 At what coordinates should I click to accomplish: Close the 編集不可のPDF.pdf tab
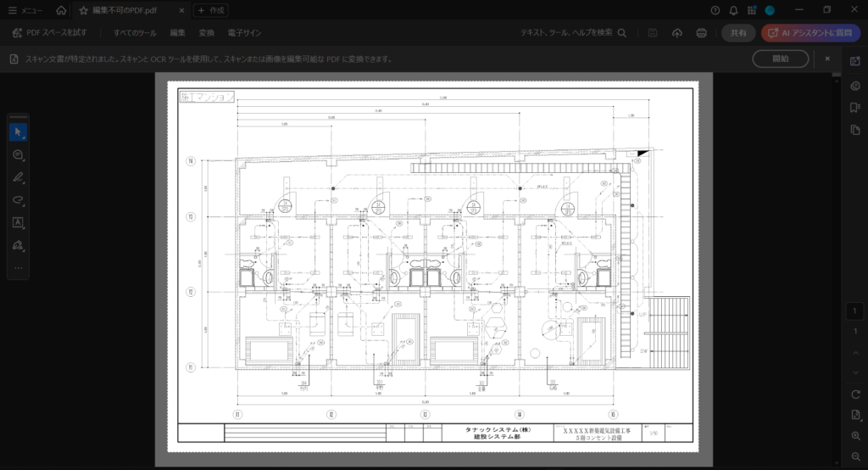click(181, 10)
